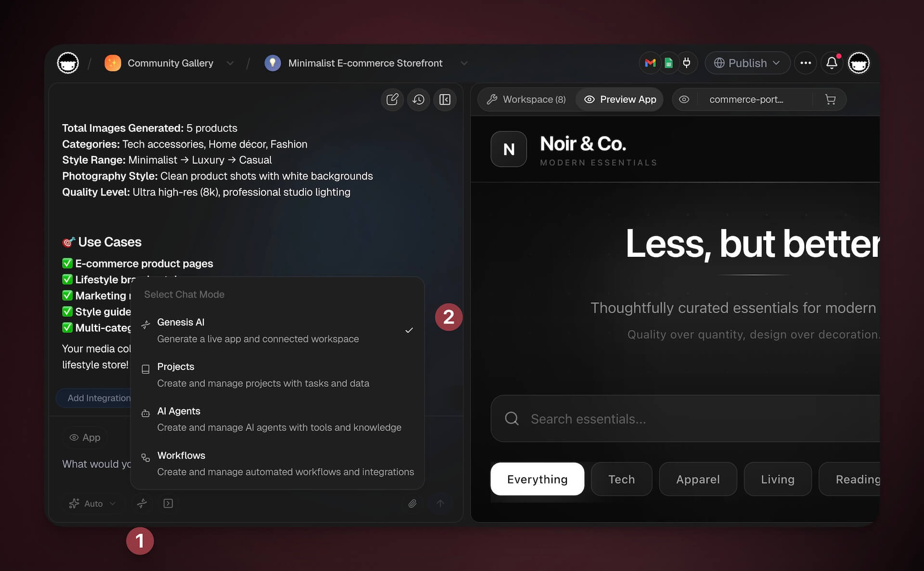This screenshot has height=571, width=924.
Task: Open the Auto model dropdown
Action: point(92,504)
